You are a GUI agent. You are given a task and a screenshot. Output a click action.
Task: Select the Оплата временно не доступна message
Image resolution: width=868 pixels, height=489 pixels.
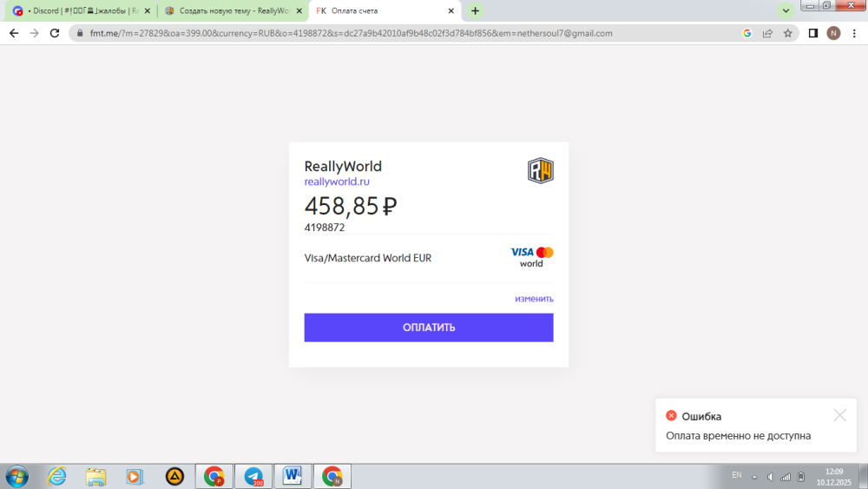pos(738,436)
